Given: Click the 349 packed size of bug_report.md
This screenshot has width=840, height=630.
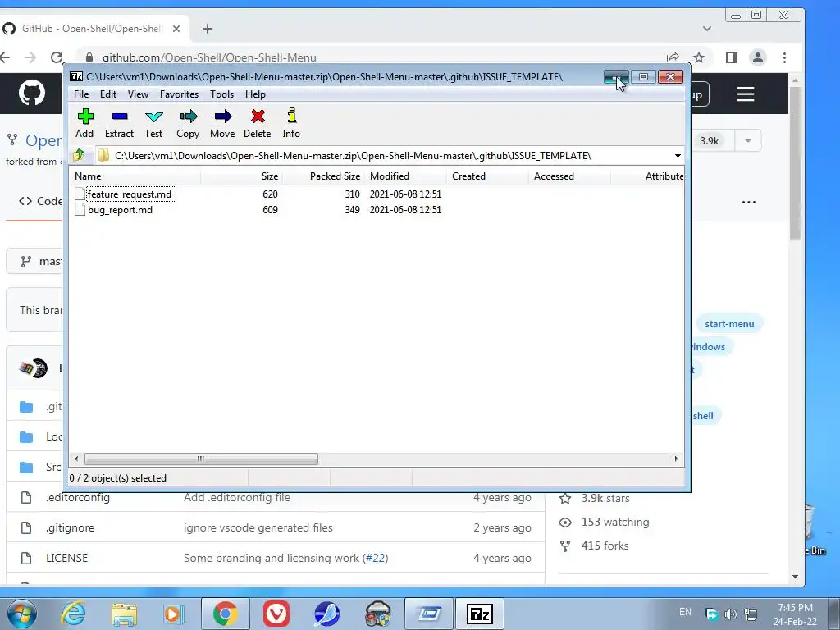Looking at the screenshot, I should pos(352,210).
